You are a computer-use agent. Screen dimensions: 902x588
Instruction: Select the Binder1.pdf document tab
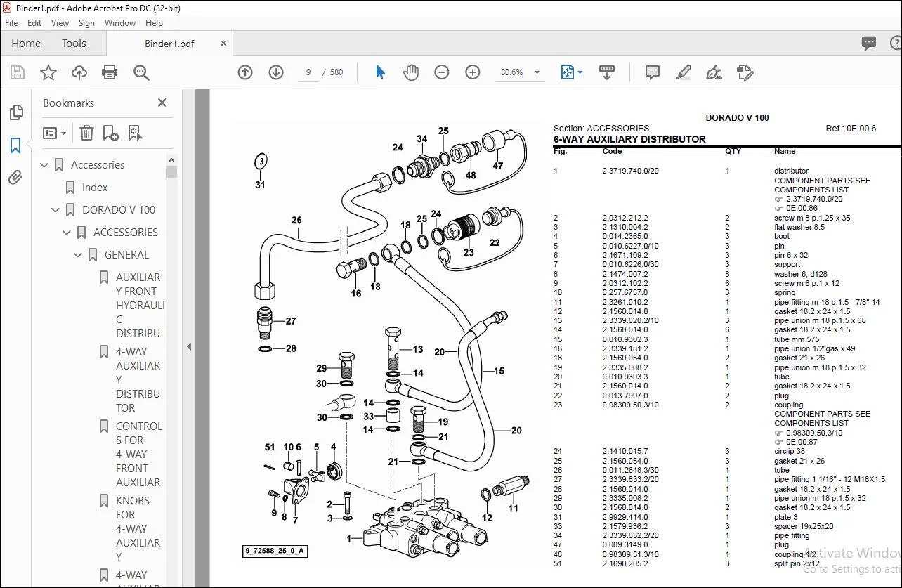[169, 44]
